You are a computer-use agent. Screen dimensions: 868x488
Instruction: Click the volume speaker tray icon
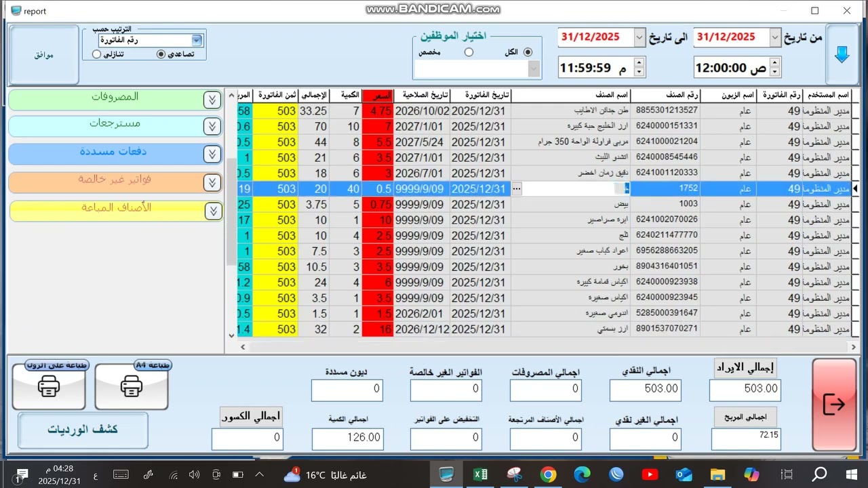pyautogui.click(x=194, y=475)
